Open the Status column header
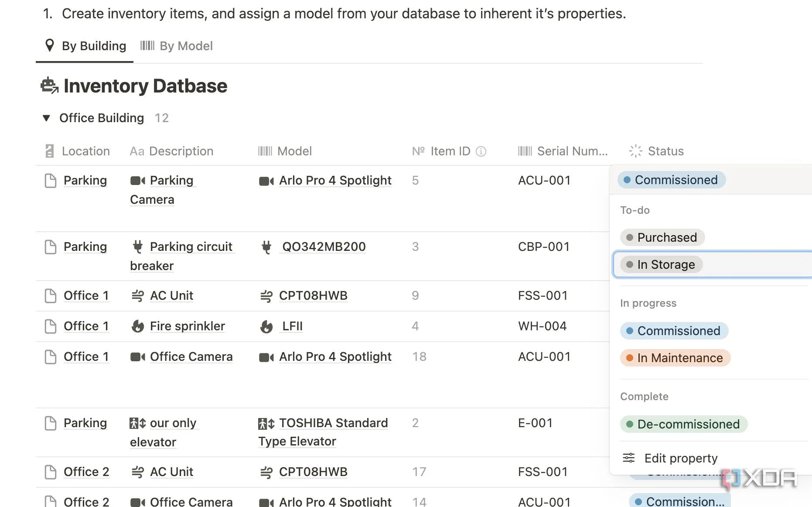The image size is (812, 507). tap(656, 151)
